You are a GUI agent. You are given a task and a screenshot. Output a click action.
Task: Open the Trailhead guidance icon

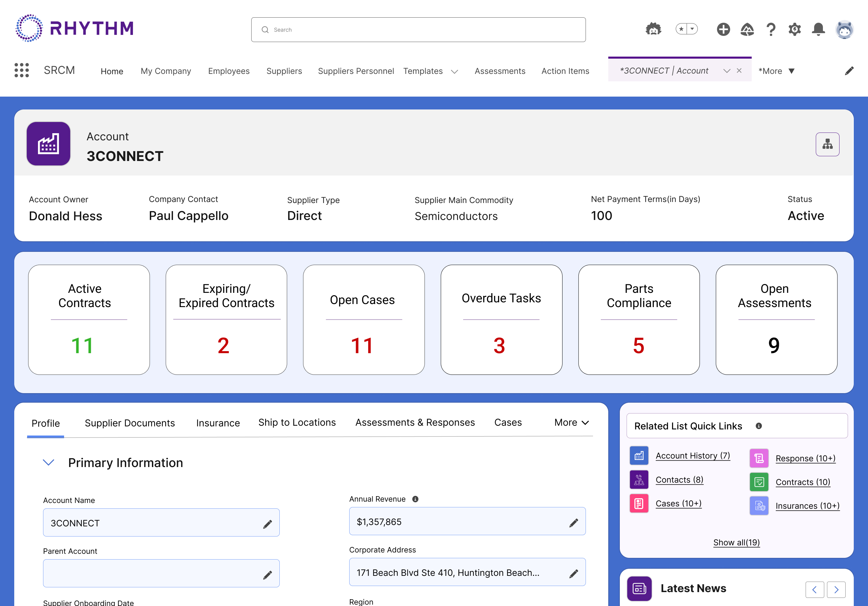point(747,29)
